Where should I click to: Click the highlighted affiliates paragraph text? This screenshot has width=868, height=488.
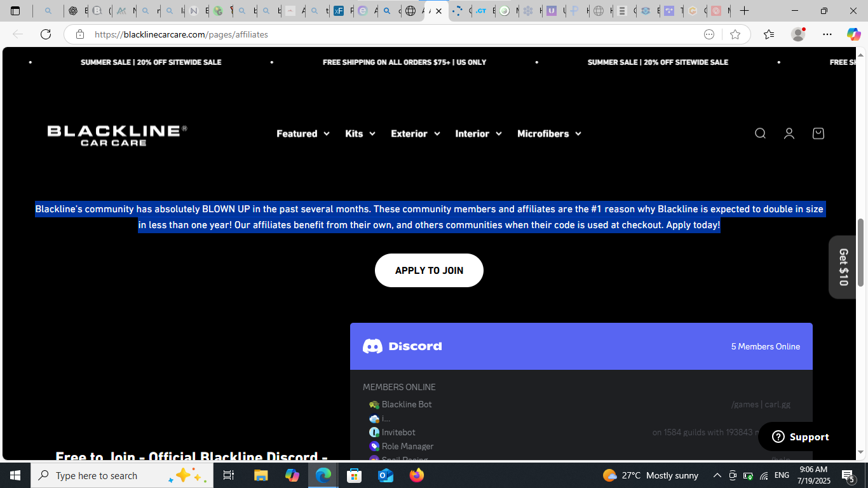(430, 217)
